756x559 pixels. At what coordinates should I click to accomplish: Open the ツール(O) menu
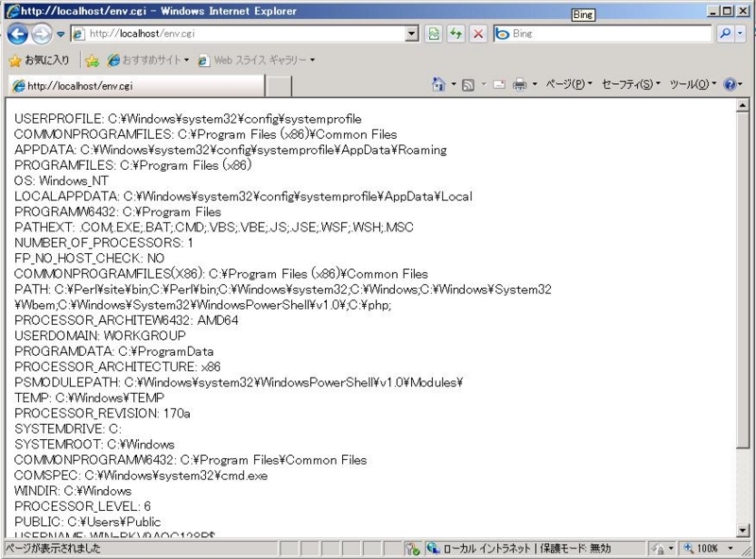[x=688, y=83]
